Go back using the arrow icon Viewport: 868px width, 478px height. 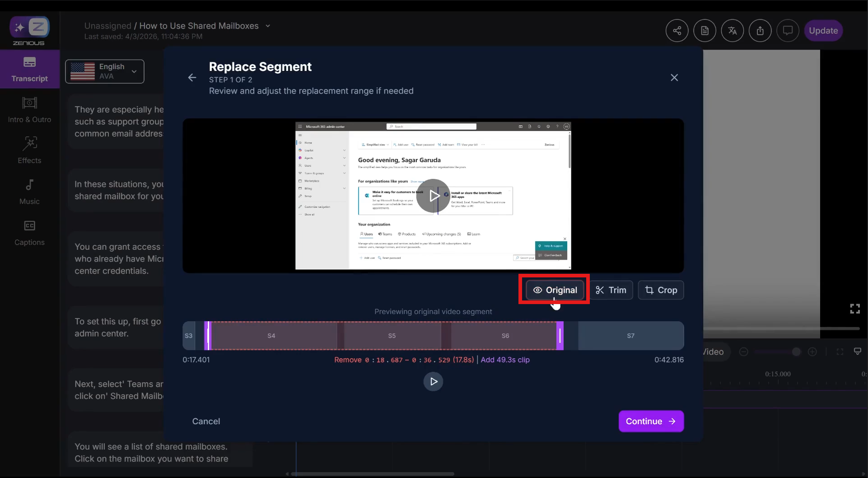point(192,78)
